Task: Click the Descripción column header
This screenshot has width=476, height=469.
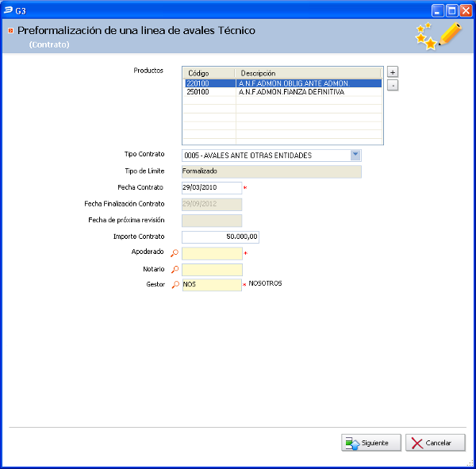Action: pos(308,73)
